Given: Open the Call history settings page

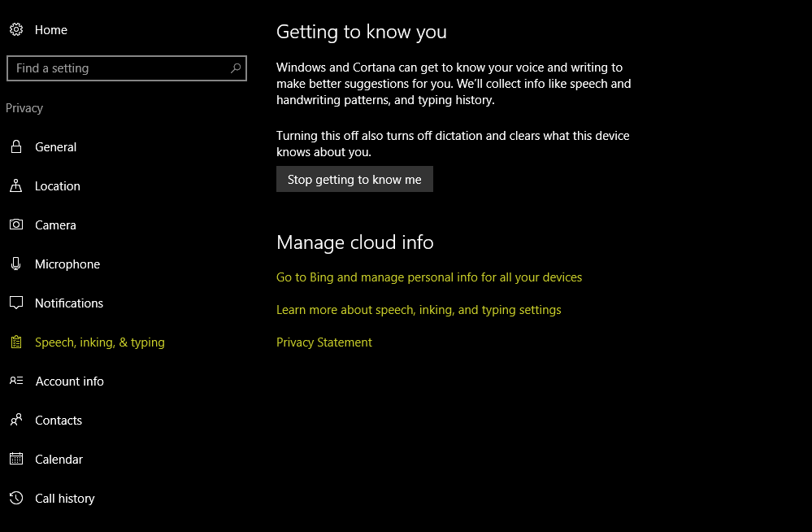Looking at the screenshot, I should tap(65, 499).
